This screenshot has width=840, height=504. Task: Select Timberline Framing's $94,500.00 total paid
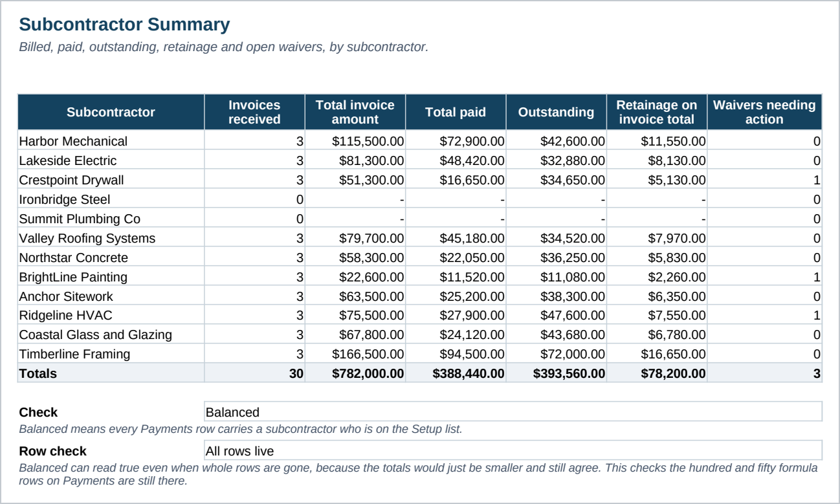coord(456,354)
